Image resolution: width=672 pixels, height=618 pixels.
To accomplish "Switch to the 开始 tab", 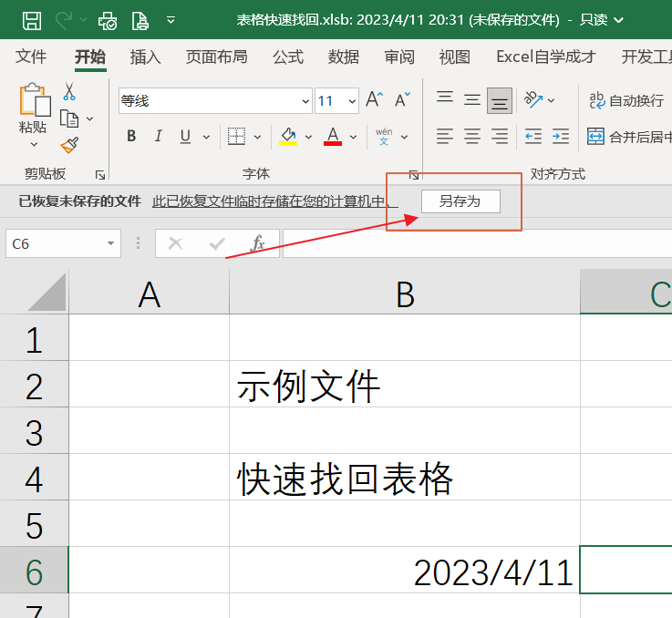I will [90, 57].
